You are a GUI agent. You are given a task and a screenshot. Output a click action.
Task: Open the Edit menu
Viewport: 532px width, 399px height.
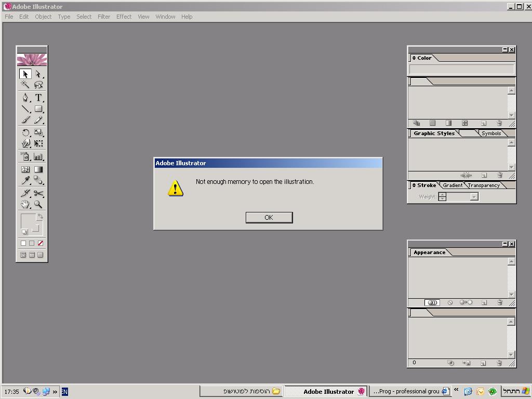click(24, 17)
